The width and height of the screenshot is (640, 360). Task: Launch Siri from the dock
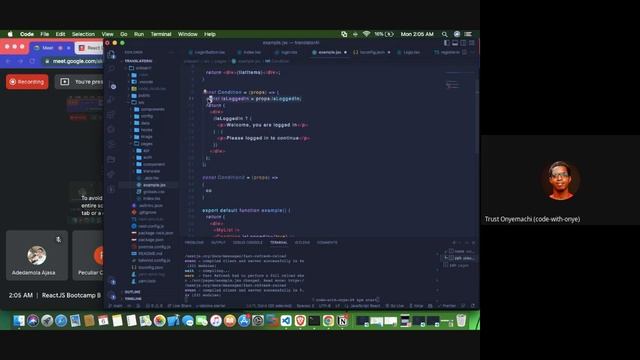point(33,321)
